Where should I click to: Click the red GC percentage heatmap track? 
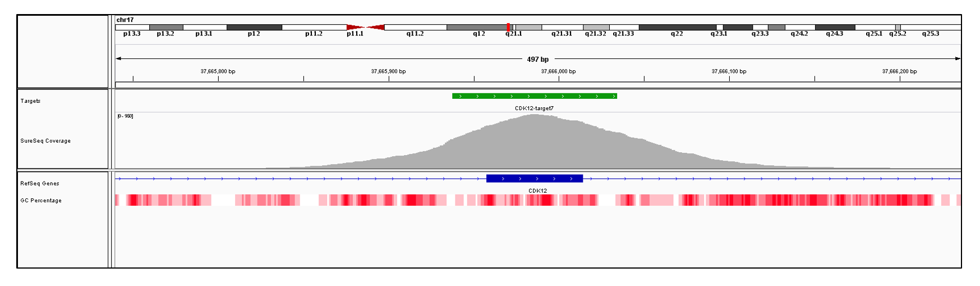[x=538, y=200]
